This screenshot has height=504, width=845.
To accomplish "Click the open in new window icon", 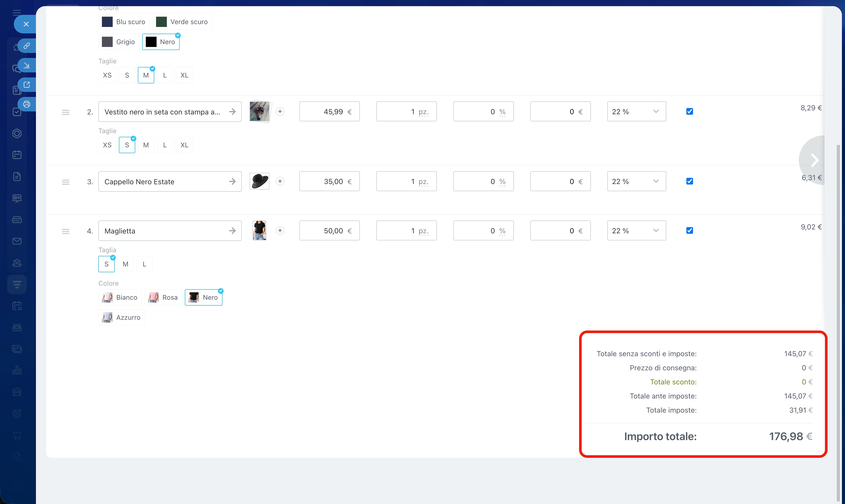I will (x=26, y=85).
